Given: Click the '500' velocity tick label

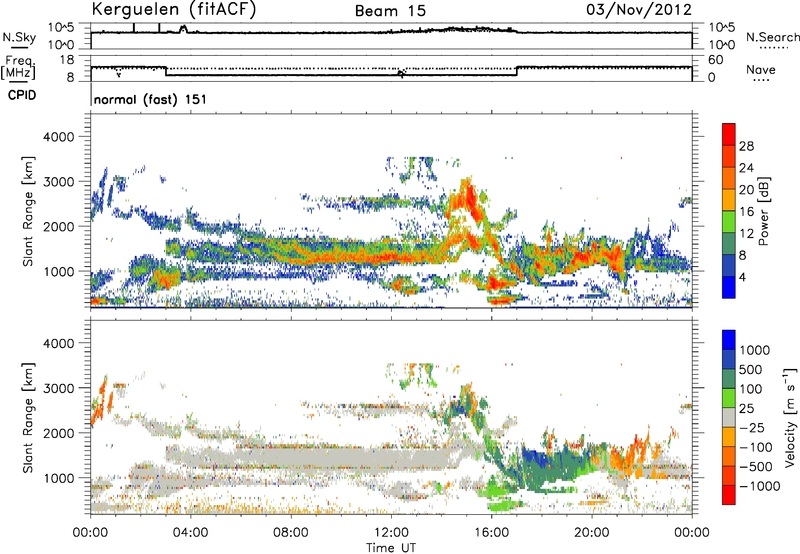Looking at the screenshot, I should [x=751, y=370].
